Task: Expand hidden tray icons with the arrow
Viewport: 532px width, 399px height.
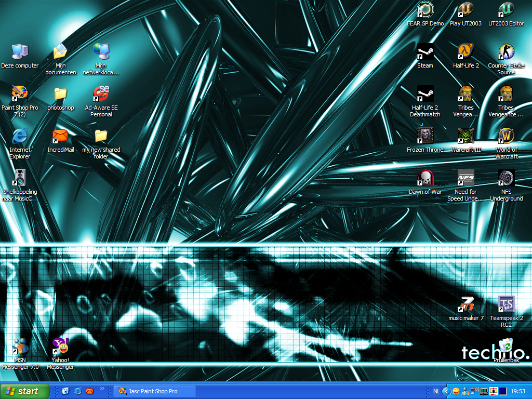Action: [x=446, y=391]
